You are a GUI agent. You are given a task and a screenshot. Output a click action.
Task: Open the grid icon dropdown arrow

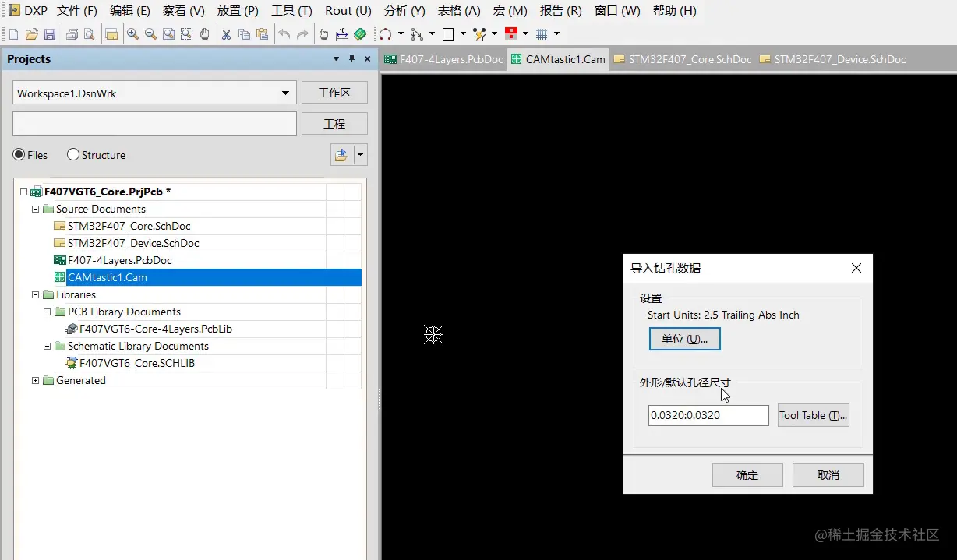coord(556,34)
